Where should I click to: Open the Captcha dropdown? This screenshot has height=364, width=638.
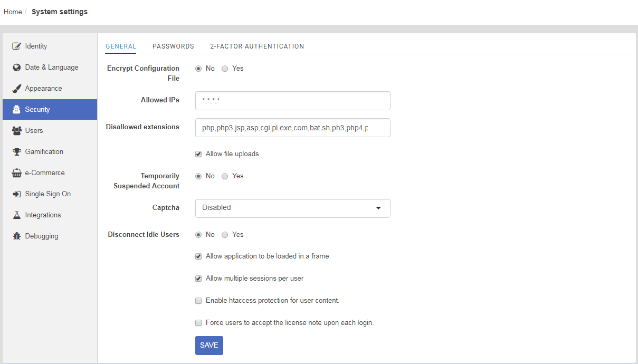(292, 208)
